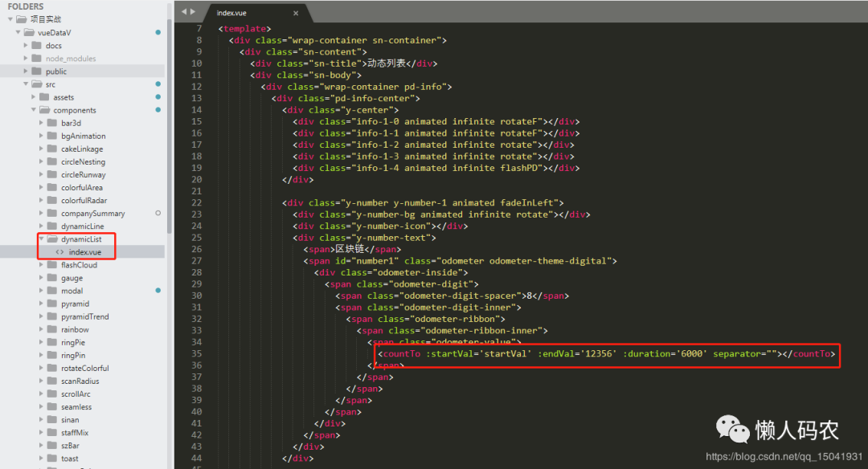Collapse the 项目实战 root folder

click(x=10, y=19)
